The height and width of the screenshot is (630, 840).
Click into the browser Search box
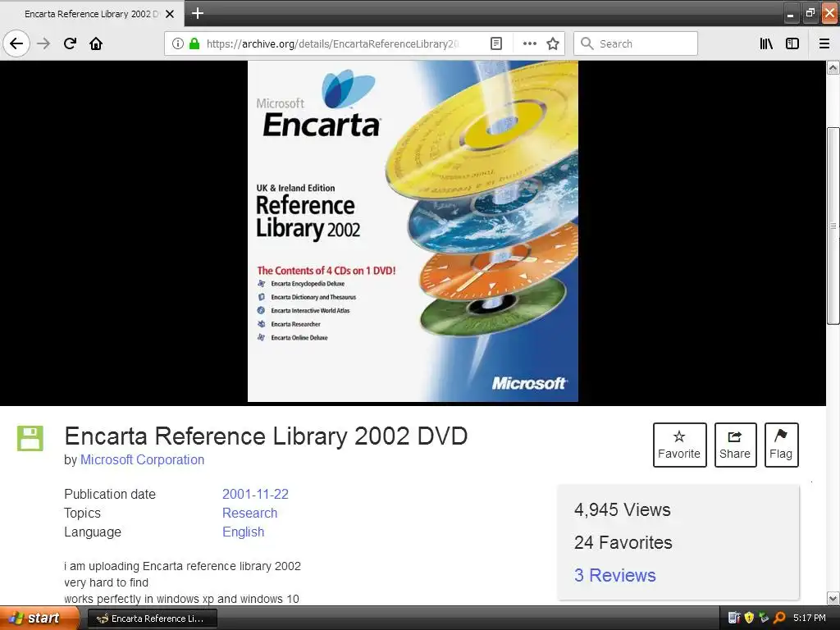[x=636, y=43]
